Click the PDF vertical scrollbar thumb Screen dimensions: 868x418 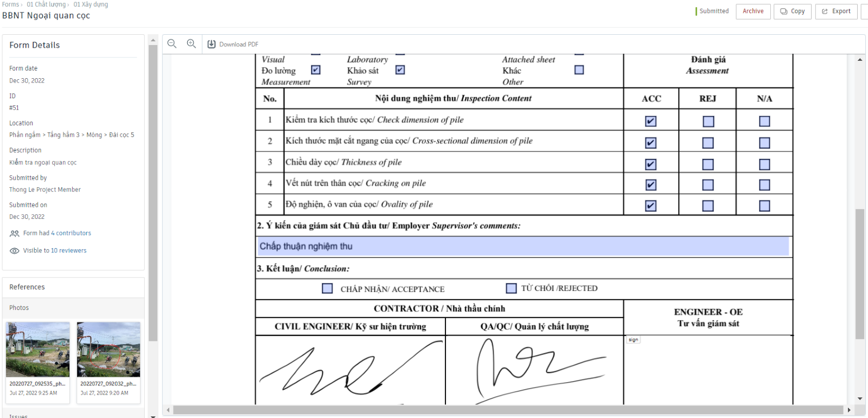[x=860, y=274]
